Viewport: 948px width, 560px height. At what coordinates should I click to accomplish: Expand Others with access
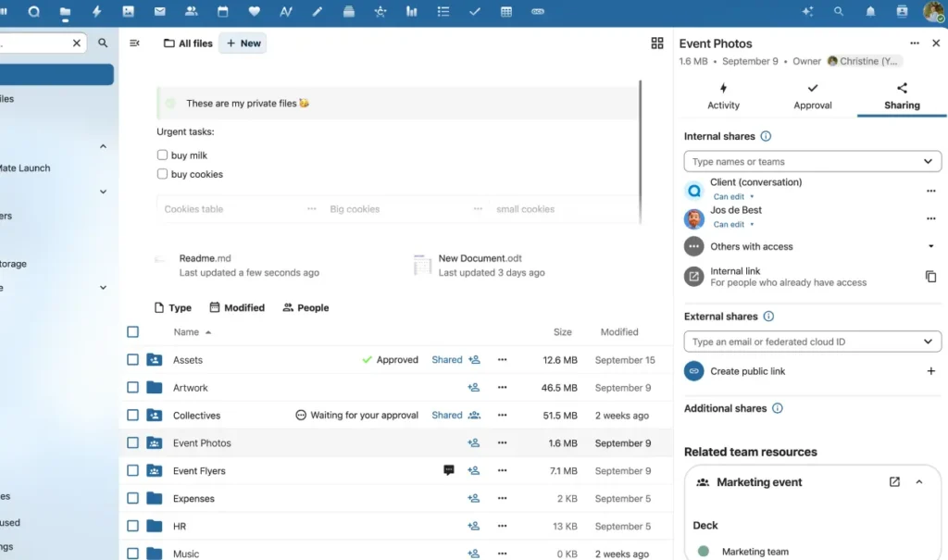coord(931,246)
